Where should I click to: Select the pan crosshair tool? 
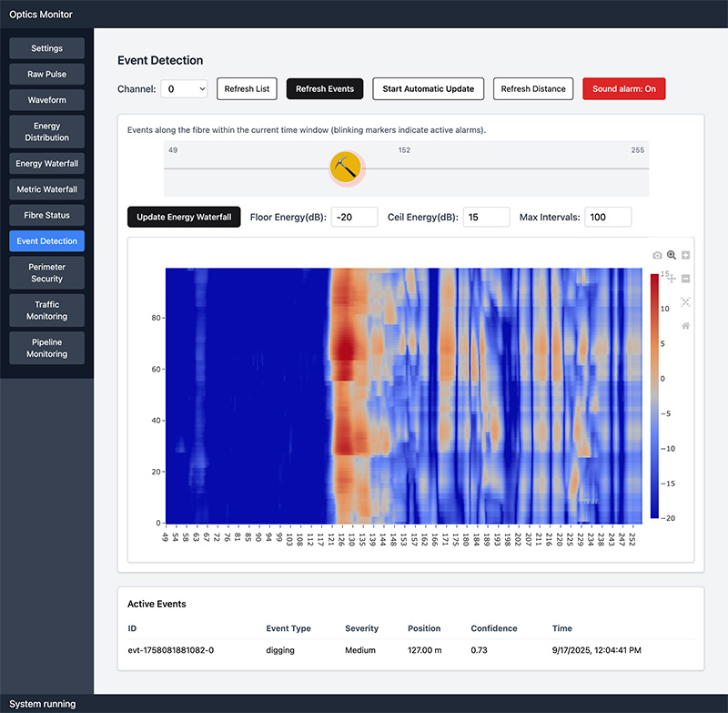(672, 279)
